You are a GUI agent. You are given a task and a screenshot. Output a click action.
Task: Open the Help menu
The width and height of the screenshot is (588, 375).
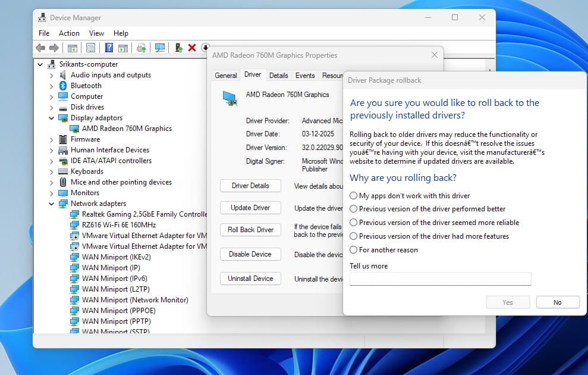click(x=121, y=33)
